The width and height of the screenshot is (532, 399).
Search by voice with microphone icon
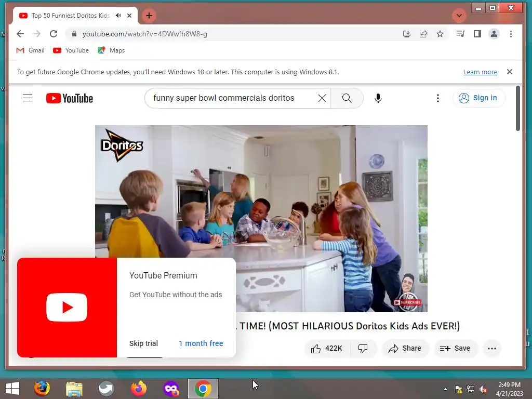click(378, 98)
